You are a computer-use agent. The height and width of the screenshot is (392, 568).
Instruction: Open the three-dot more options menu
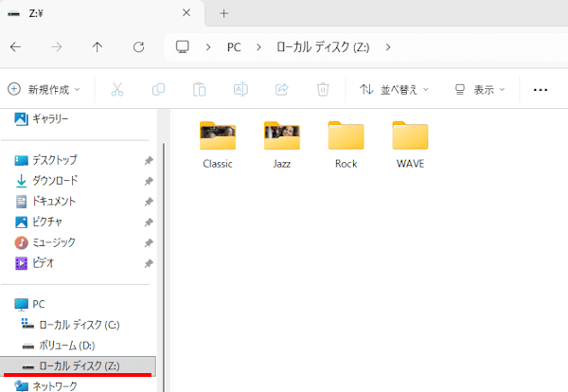pos(541,90)
